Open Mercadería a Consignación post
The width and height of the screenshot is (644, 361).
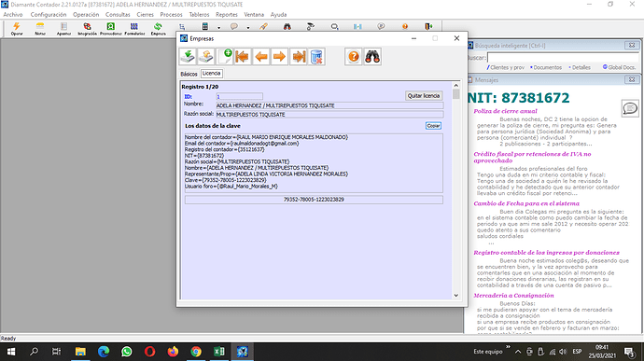point(513,296)
